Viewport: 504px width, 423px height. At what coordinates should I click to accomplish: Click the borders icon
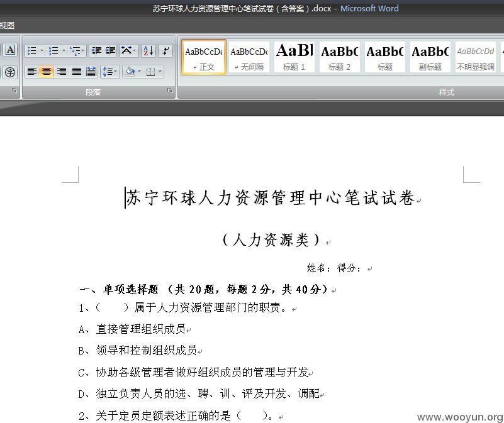(150, 71)
